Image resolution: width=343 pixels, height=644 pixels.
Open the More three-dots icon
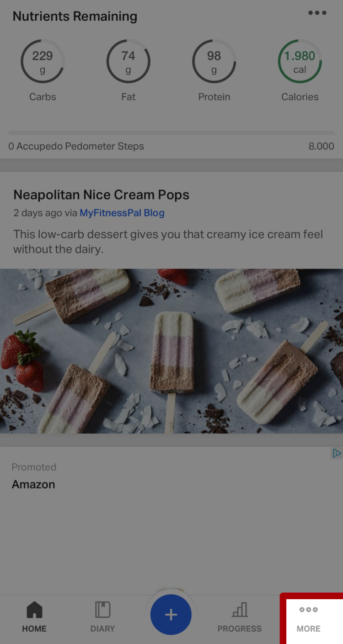[x=309, y=610]
